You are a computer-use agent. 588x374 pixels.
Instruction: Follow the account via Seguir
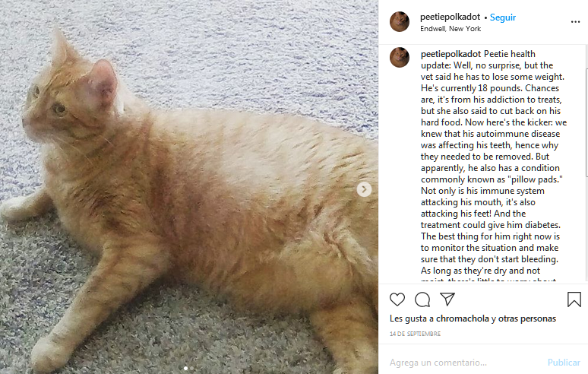click(503, 17)
